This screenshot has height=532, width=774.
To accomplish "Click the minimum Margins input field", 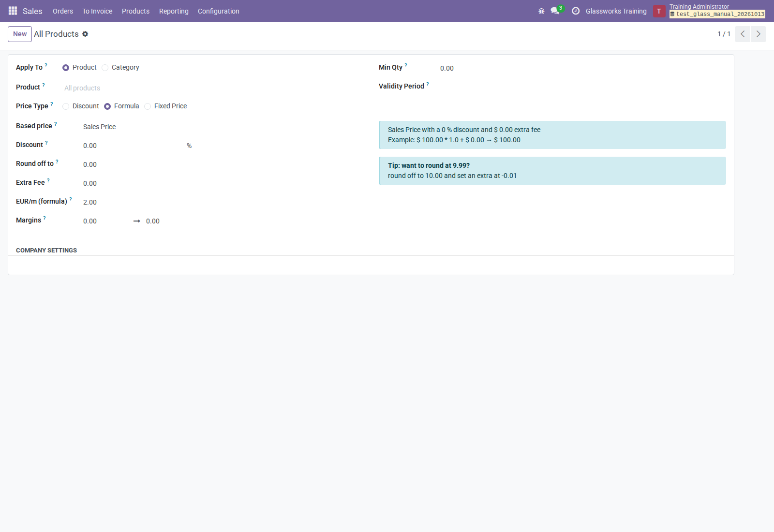I will click(105, 221).
